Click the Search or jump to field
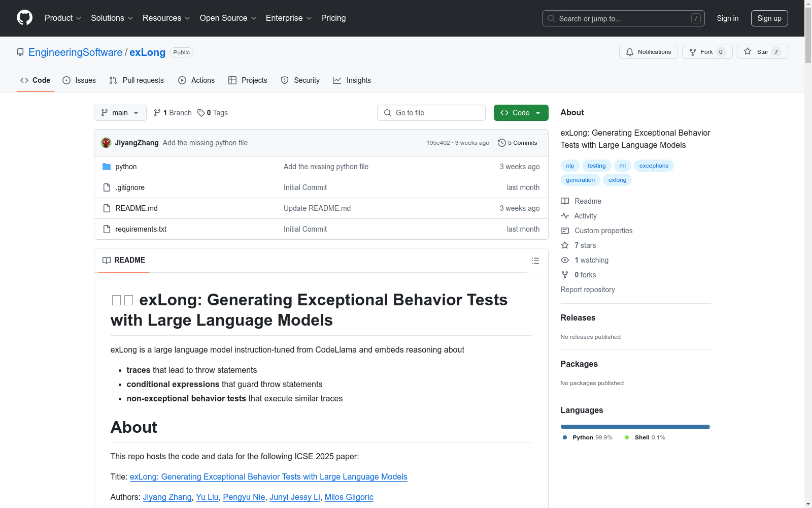 pos(624,18)
